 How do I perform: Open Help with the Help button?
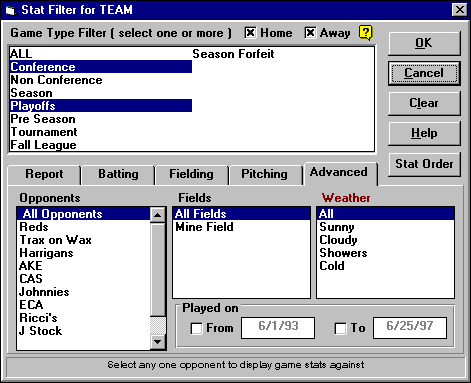coord(424,133)
